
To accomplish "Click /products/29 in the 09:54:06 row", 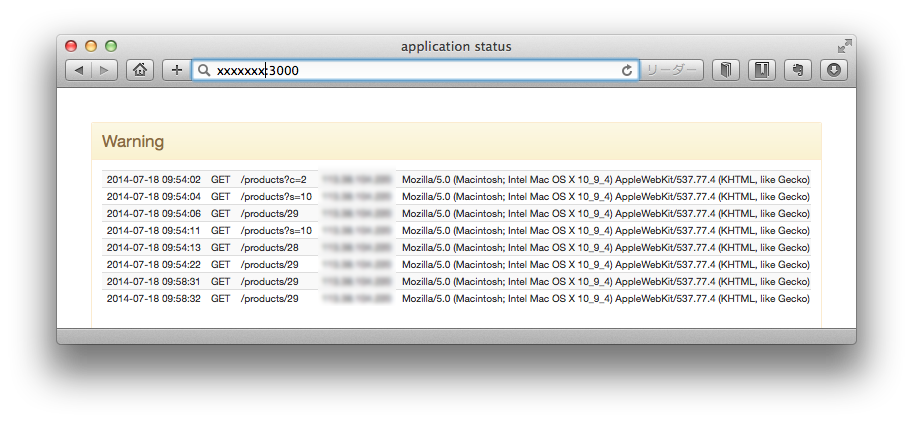I will (270, 213).
